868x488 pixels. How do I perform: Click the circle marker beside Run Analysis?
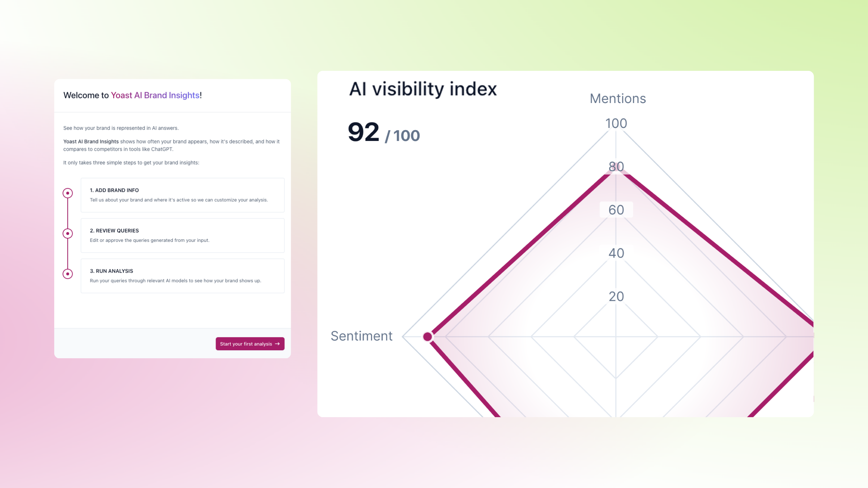(x=68, y=274)
